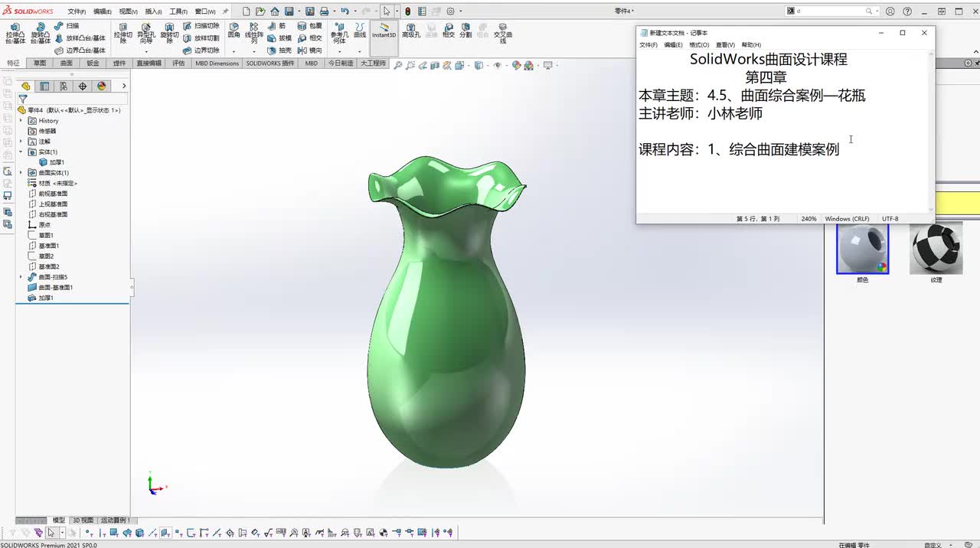Select the 拉伸切除 extruded cut tool

[x=122, y=33]
